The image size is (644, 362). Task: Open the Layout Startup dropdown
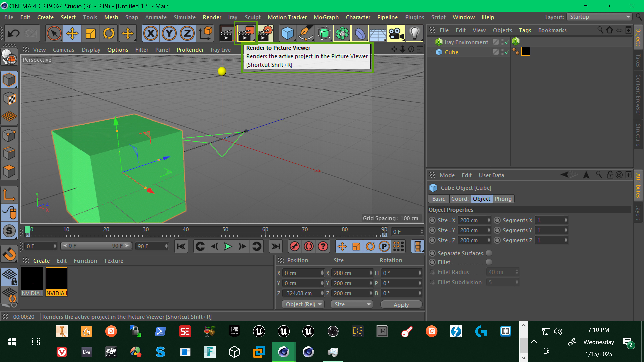coord(599,17)
